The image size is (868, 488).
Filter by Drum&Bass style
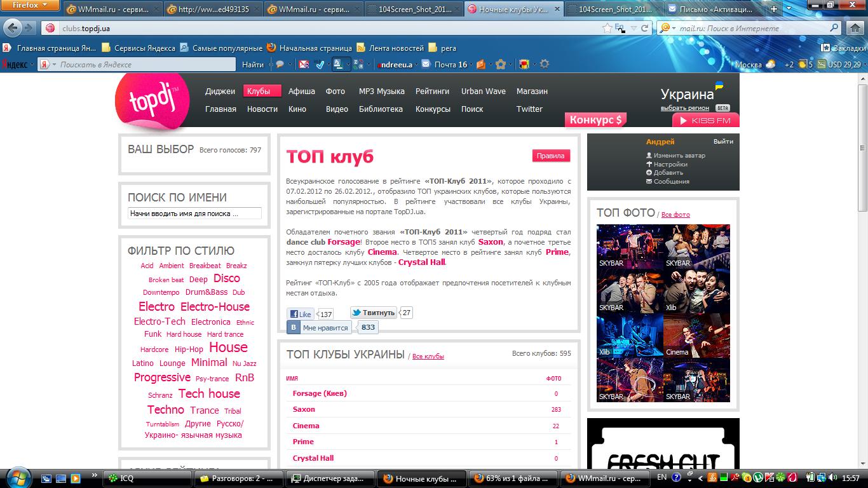(207, 292)
